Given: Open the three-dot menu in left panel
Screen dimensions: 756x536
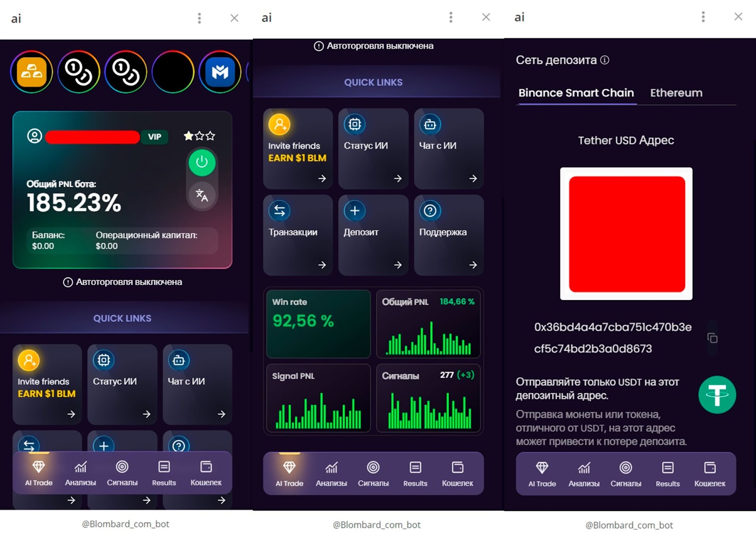Looking at the screenshot, I should tap(199, 18).
